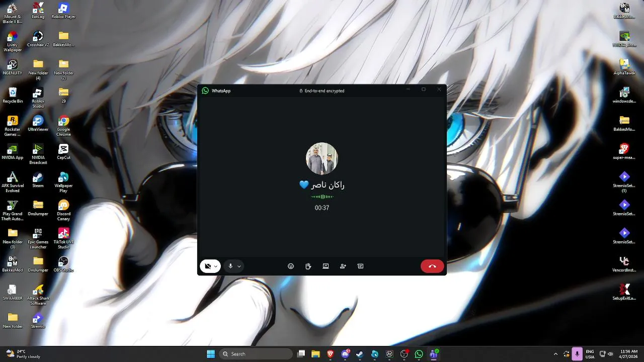Screen dimensions: 644x362
Task: Select the Wallpaper Play desktop icon
Action: [63, 182]
